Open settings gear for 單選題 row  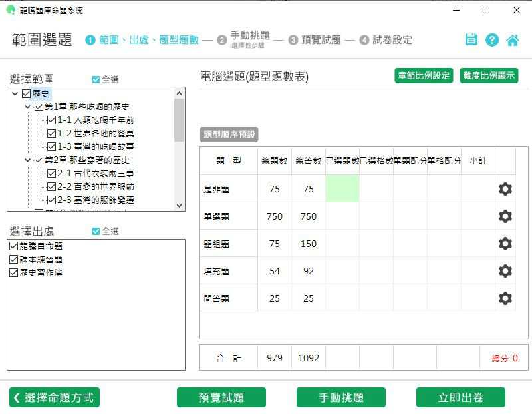pos(505,216)
